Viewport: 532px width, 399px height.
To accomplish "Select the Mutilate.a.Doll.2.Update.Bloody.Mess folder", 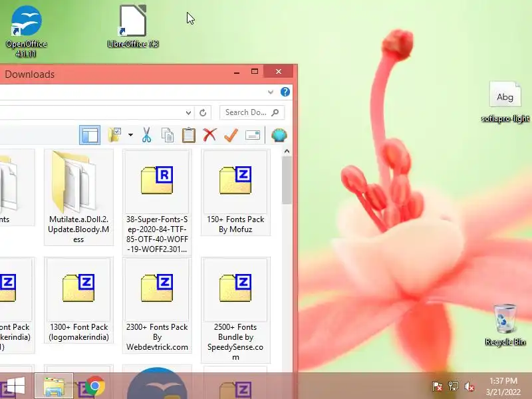I will [78, 197].
